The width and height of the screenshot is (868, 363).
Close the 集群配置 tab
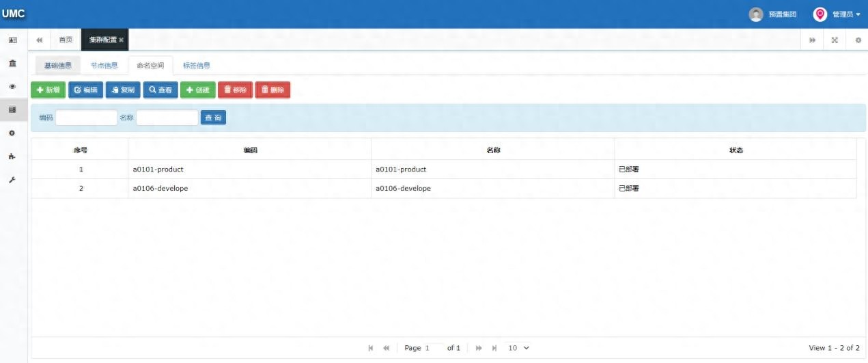coord(121,40)
